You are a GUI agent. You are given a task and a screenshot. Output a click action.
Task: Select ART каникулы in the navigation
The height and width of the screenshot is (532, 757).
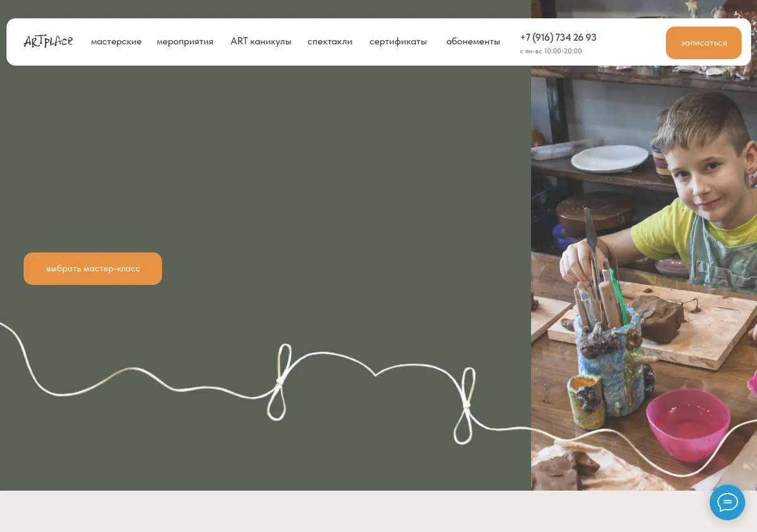pos(261,42)
